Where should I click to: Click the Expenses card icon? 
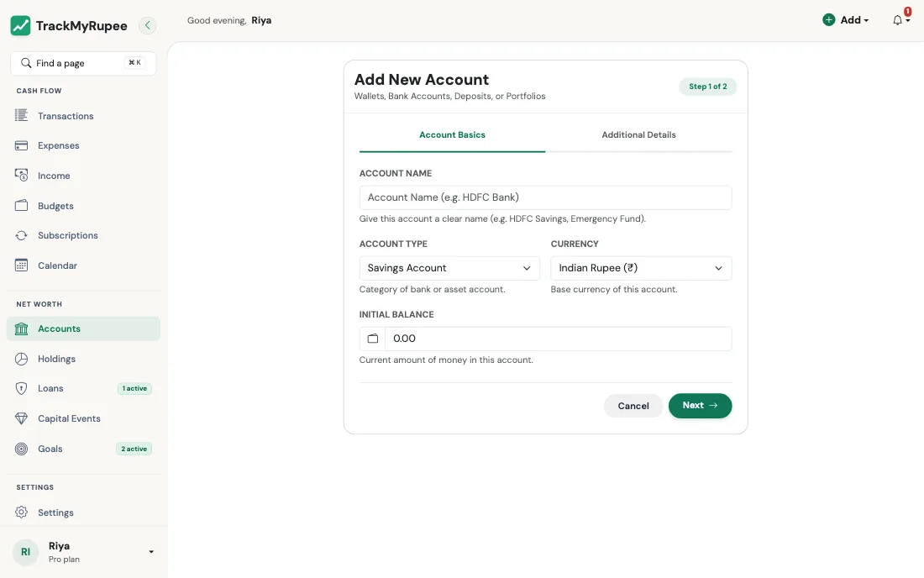21,145
